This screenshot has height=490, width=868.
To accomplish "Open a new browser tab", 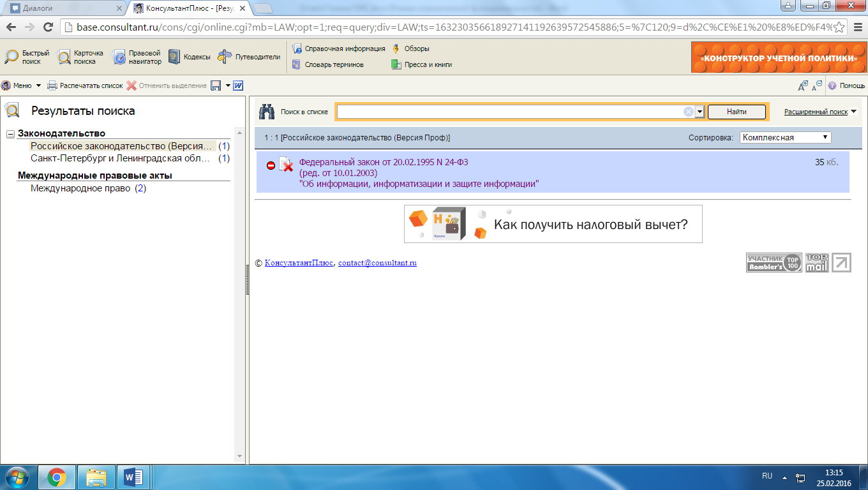I will click(263, 8).
